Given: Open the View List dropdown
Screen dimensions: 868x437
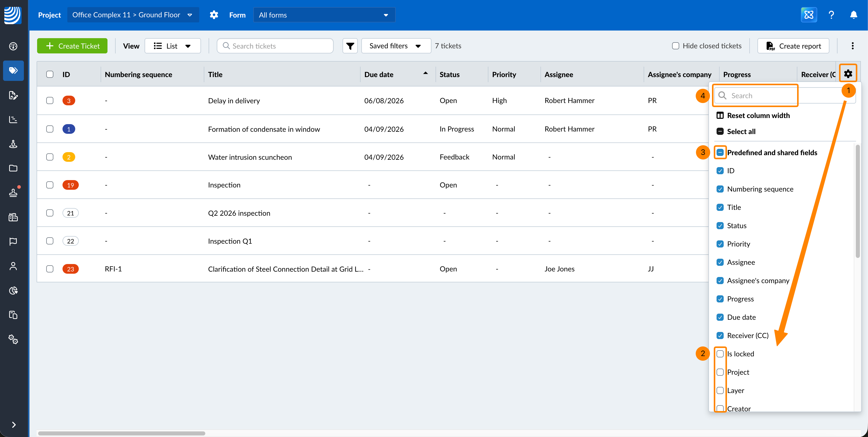Looking at the screenshot, I should 173,46.
